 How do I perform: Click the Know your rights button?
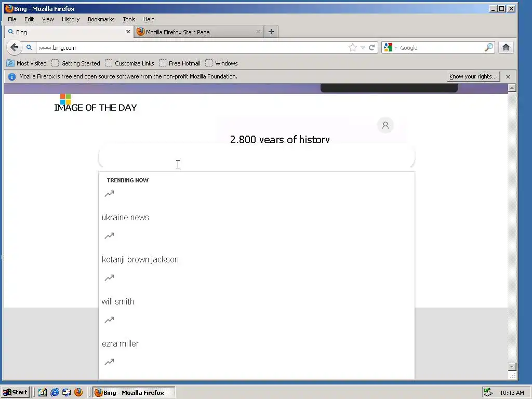click(x=473, y=76)
